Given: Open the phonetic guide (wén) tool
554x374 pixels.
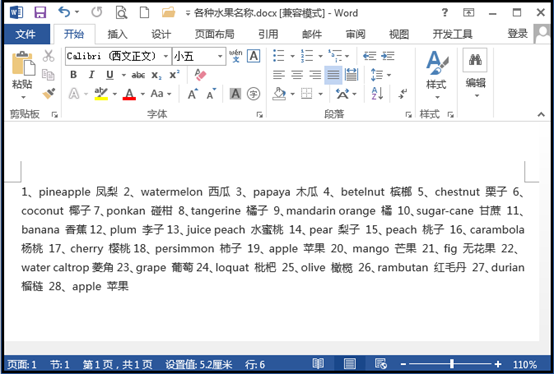Looking at the screenshot, I should [235, 56].
